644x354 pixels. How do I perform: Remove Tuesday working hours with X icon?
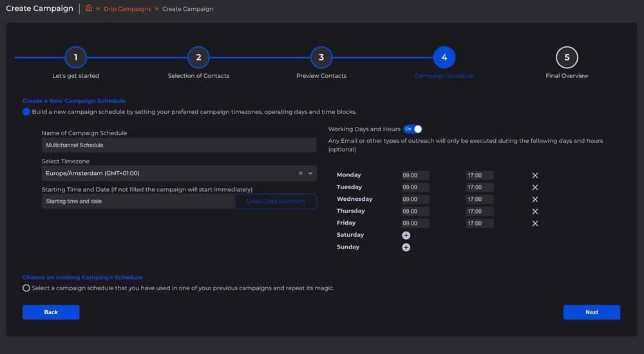535,187
